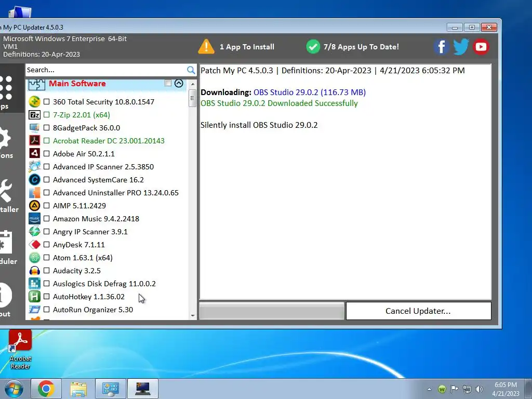Screen dimensions: 532x399
Task: Open the Scheduler sidebar tab
Action: point(7,248)
